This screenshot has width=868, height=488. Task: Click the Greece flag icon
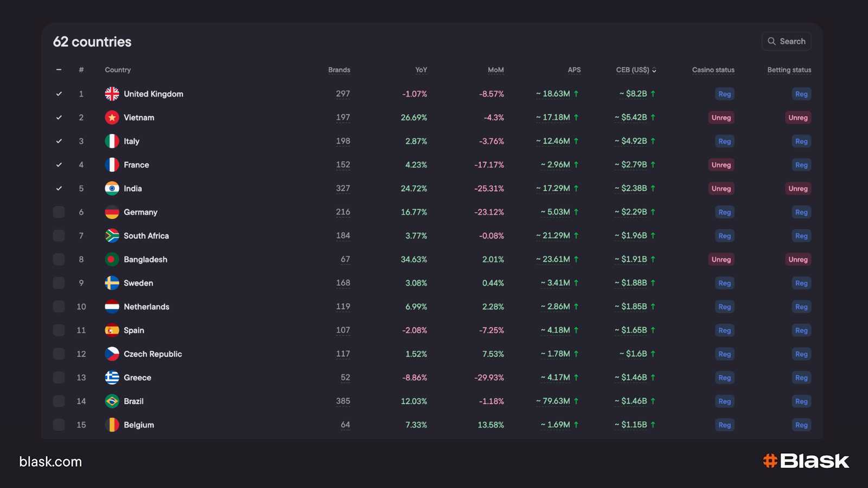[112, 378]
